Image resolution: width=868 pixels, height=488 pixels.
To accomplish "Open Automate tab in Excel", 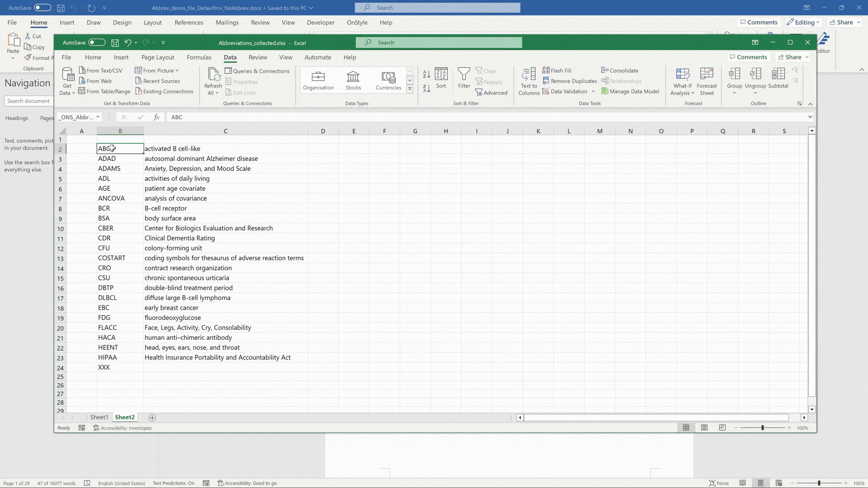I will (318, 57).
